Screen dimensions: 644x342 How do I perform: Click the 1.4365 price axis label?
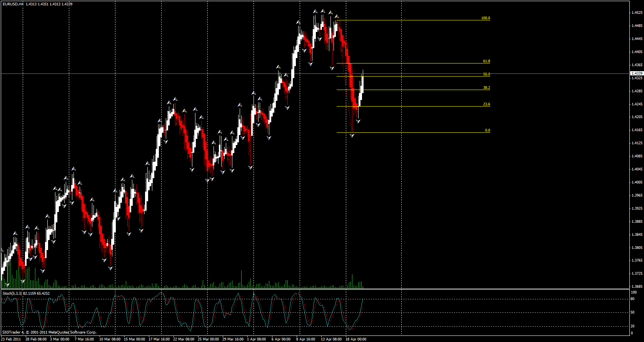[637, 65]
